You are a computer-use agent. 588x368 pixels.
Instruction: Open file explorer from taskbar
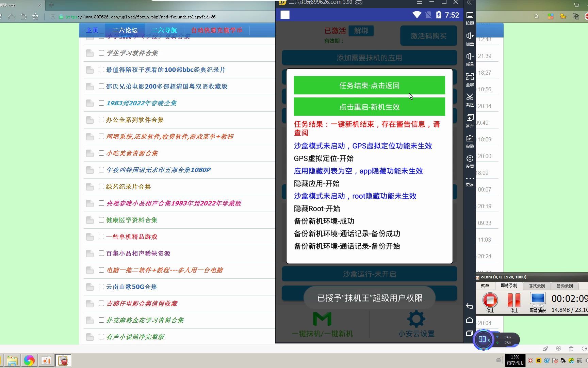(12, 361)
